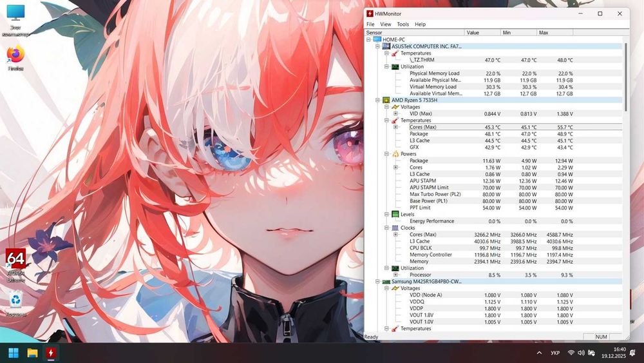Click the ASUSTeK motherboard icon
The height and width of the screenshot is (363, 644).
(x=386, y=46)
